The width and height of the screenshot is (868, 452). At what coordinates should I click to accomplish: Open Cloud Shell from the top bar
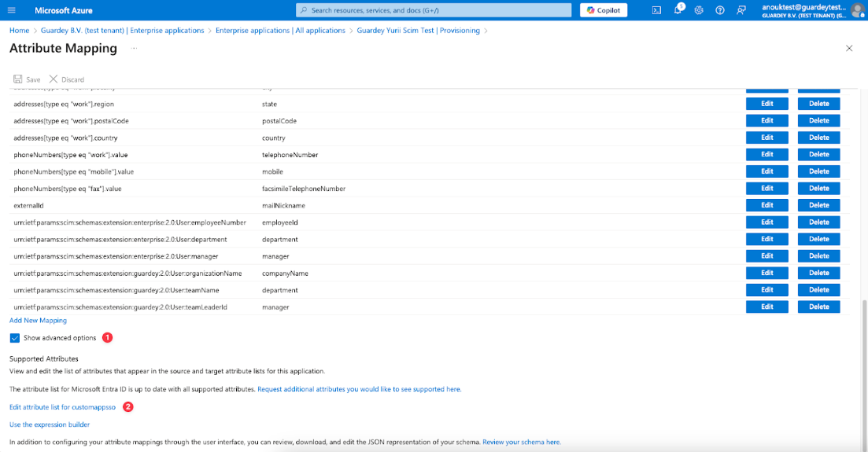pyautogui.click(x=656, y=10)
